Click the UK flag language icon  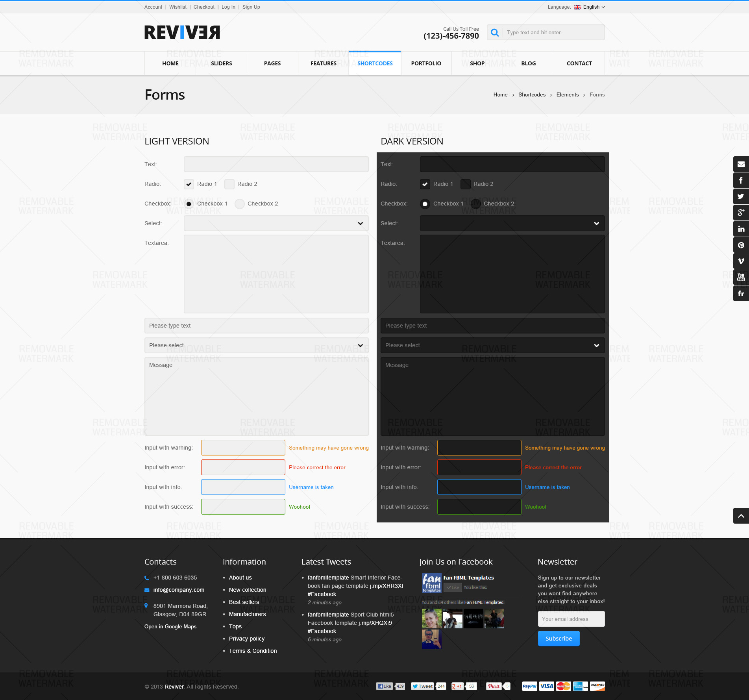[577, 7]
